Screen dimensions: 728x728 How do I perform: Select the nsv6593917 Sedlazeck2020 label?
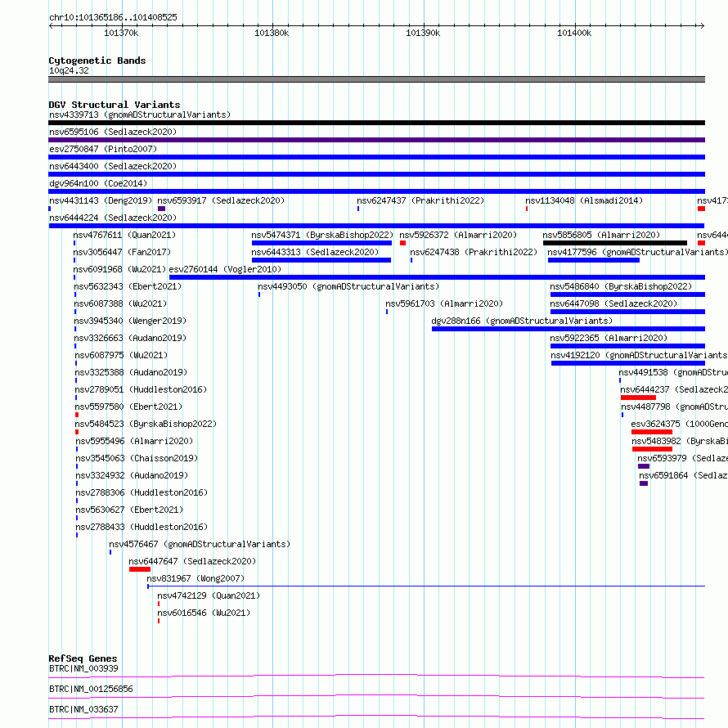pyautogui.click(x=221, y=200)
